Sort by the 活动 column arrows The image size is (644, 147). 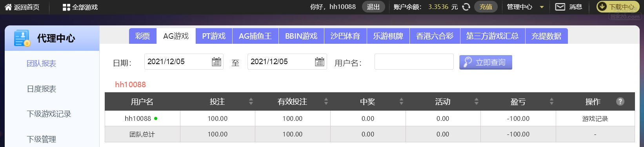(477, 102)
